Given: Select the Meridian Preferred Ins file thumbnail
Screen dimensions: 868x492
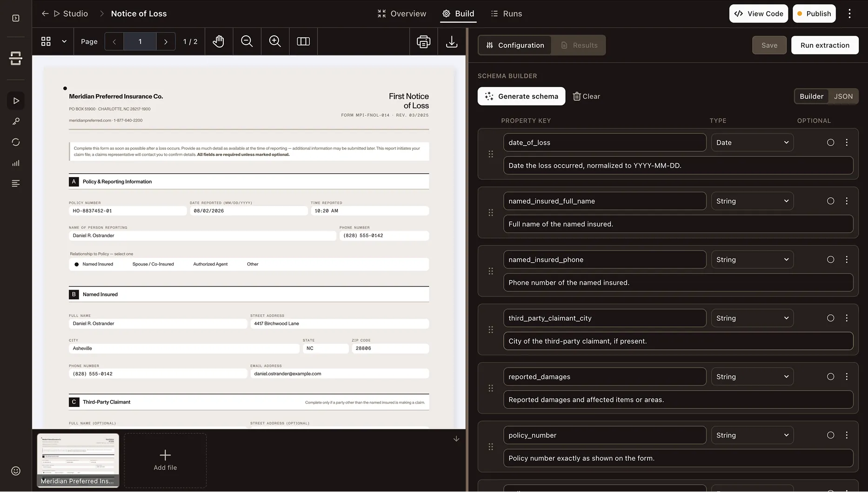Looking at the screenshot, I should (78, 460).
